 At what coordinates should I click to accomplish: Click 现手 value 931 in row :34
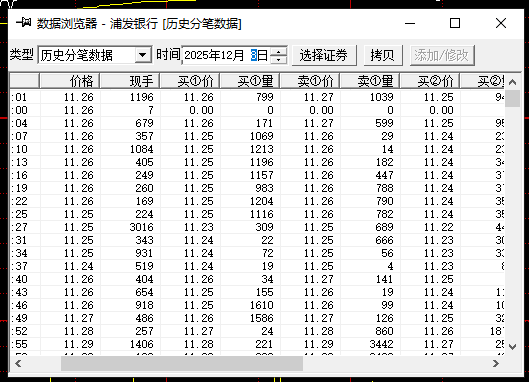coord(144,253)
